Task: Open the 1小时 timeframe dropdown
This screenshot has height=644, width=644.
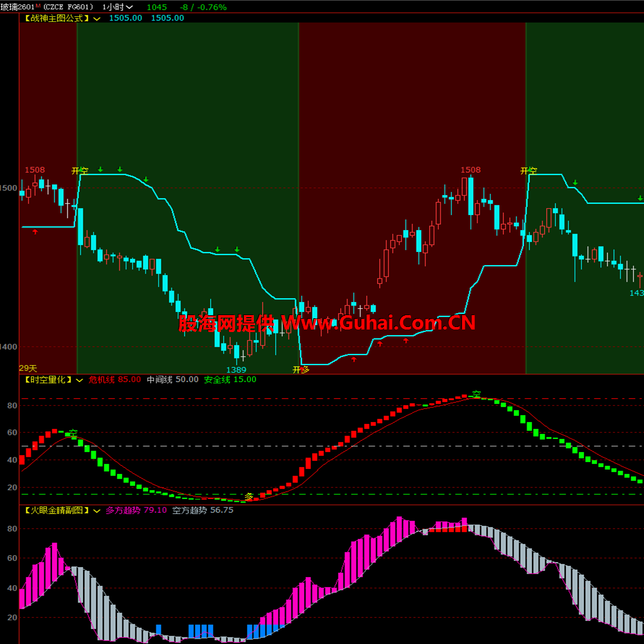Action: click(x=118, y=7)
